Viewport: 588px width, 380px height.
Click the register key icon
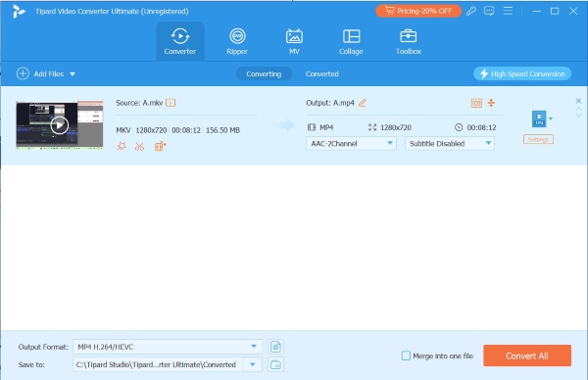coord(471,11)
